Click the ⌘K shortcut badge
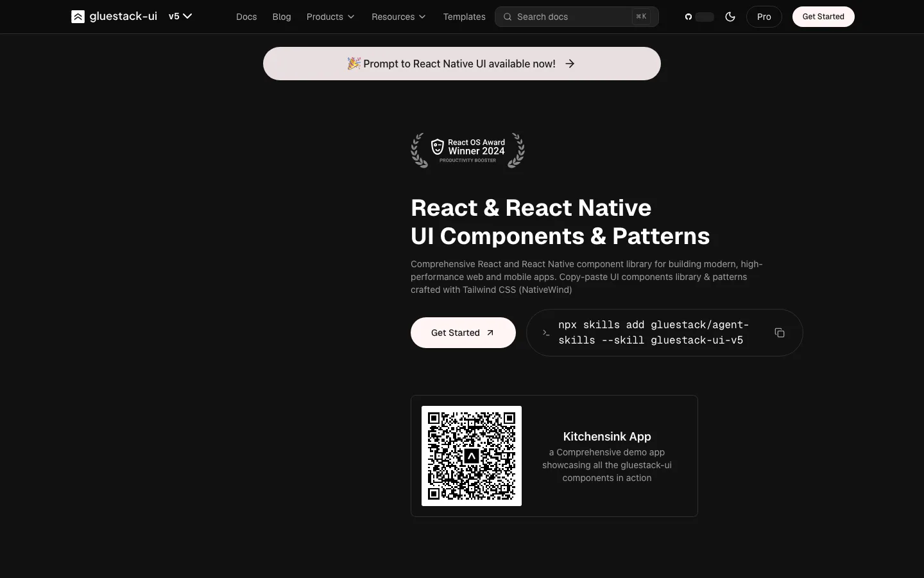 click(641, 17)
